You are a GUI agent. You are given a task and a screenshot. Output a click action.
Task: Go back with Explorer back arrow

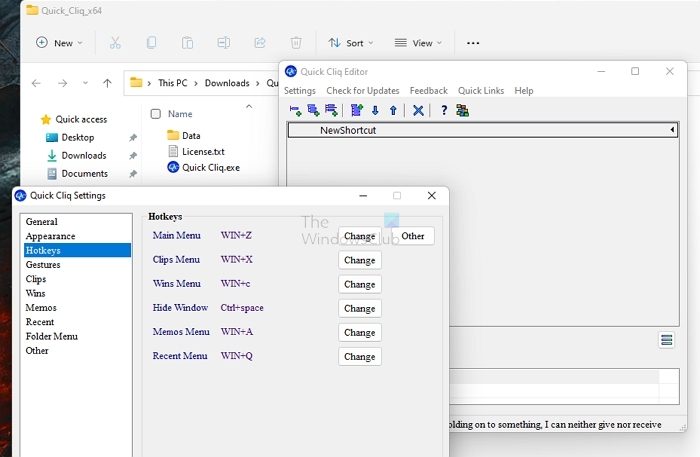[36, 83]
